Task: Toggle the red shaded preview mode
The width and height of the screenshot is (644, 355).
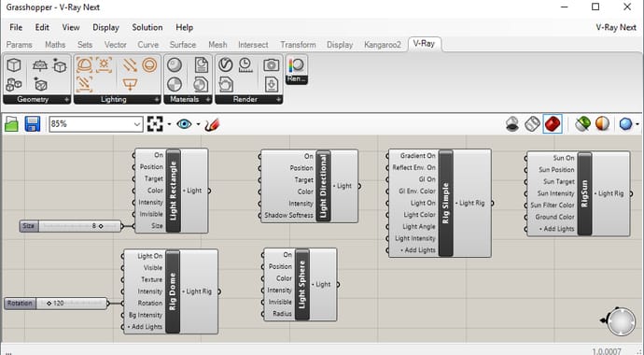Action: coord(553,123)
